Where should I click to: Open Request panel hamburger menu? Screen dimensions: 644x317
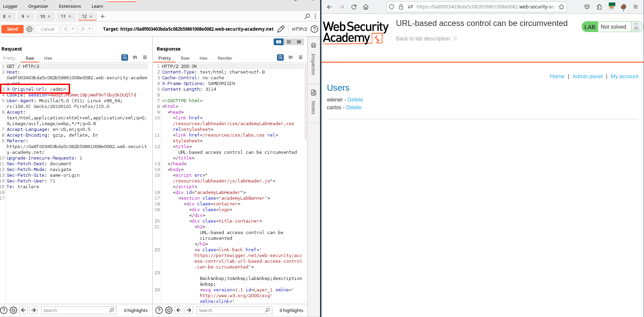[145, 57]
